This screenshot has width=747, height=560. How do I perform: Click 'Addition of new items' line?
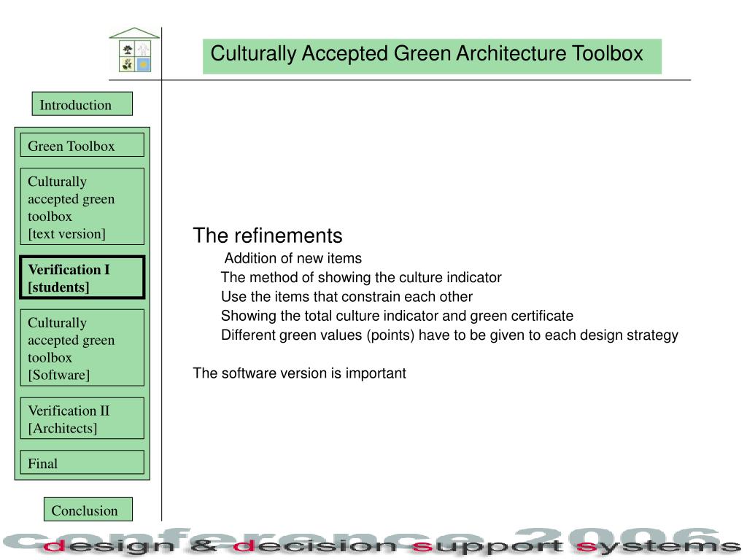coord(293,258)
